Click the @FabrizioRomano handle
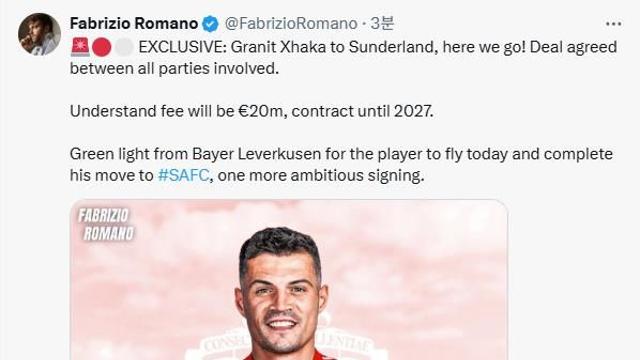This screenshot has width=640, height=360. 291,24
